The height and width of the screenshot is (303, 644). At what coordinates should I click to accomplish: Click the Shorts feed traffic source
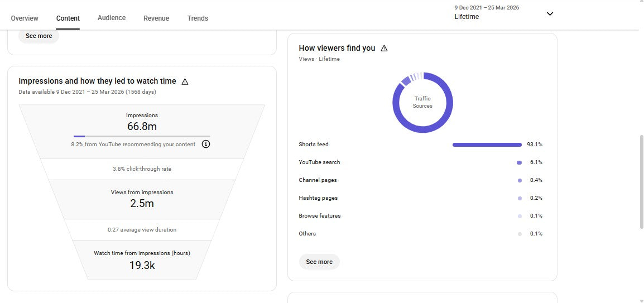point(421,145)
